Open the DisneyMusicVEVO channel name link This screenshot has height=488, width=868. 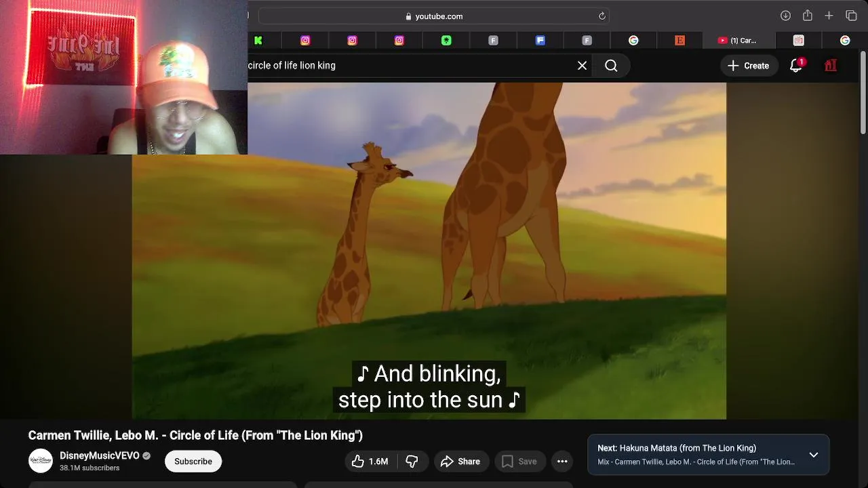point(100,455)
